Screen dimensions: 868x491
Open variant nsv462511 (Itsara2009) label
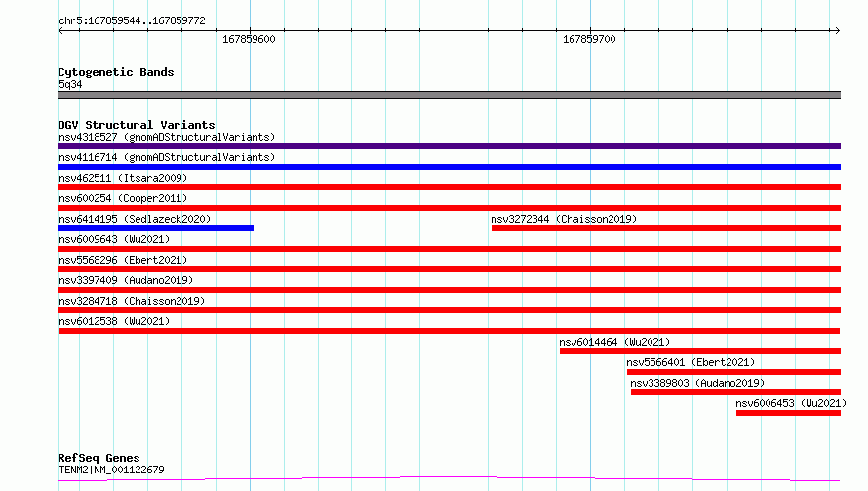123,178
